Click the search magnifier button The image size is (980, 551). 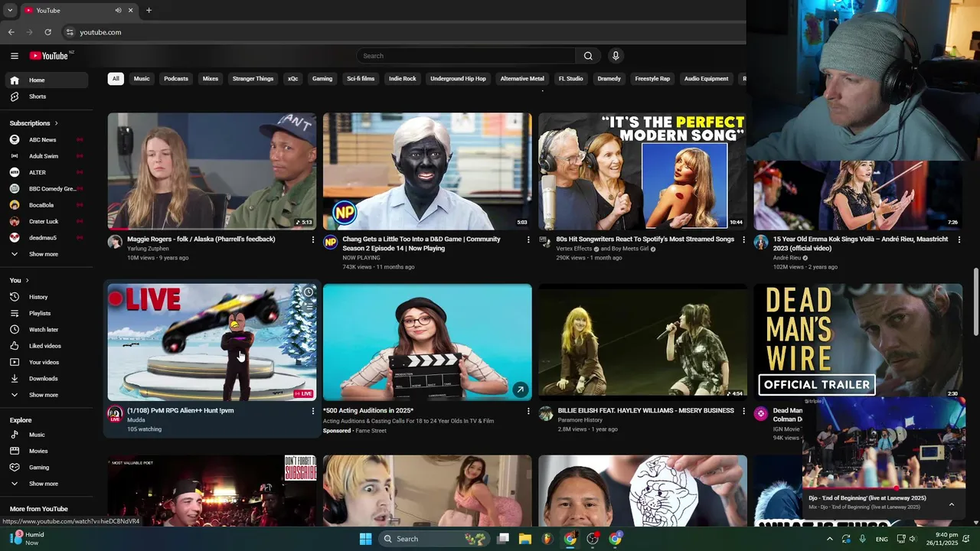pos(588,56)
